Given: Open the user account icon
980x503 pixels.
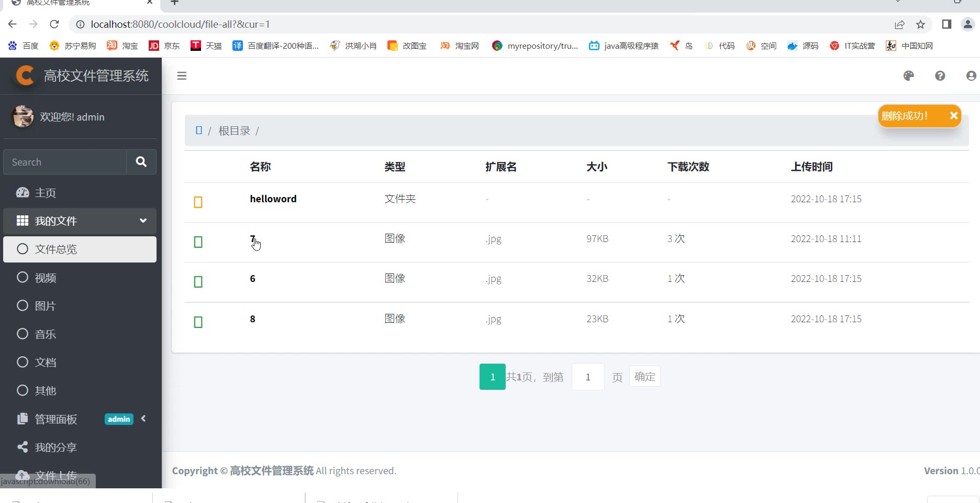Looking at the screenshot, I should click(x=971, y=76).
